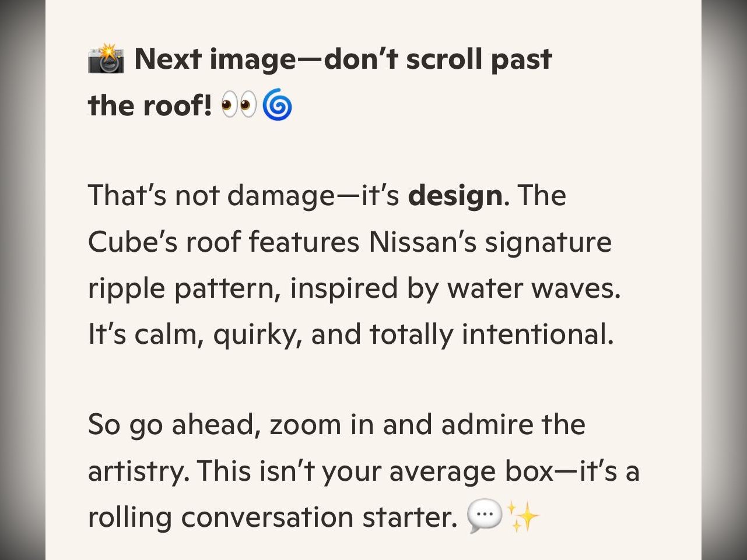Click the words "average box"
Screen dimensions: 747x560
point(471,471)
